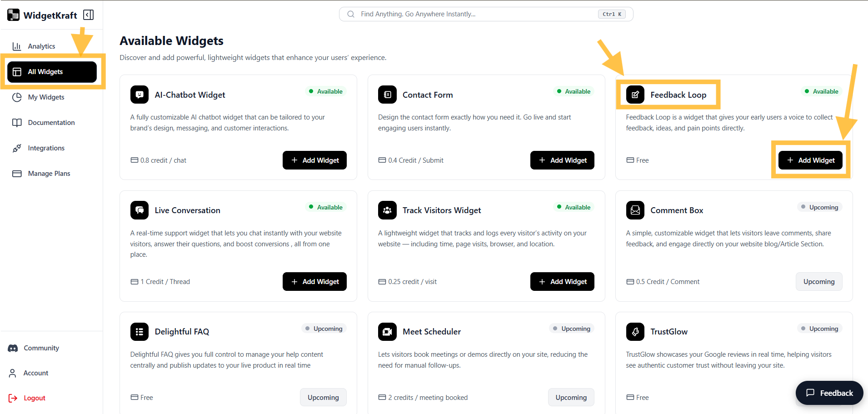Switch to My Widgets section
Screen dimensions: 868x414
click(45, 97)
